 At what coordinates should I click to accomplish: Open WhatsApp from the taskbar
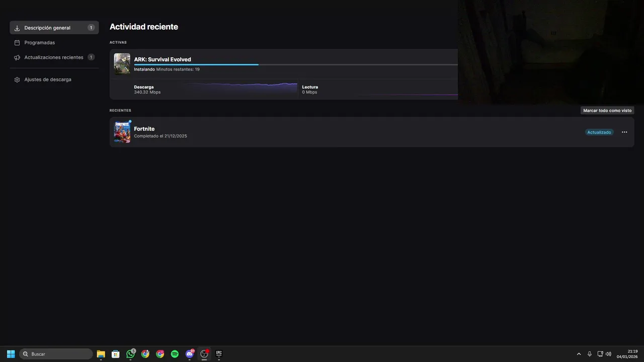[x=131, y=354]
